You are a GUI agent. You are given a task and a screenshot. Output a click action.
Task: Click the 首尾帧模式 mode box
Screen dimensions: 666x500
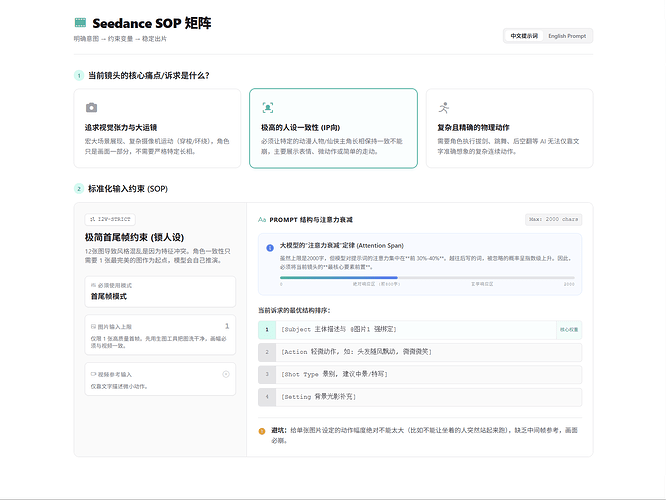pyautogui.click(x=160, y=292)
